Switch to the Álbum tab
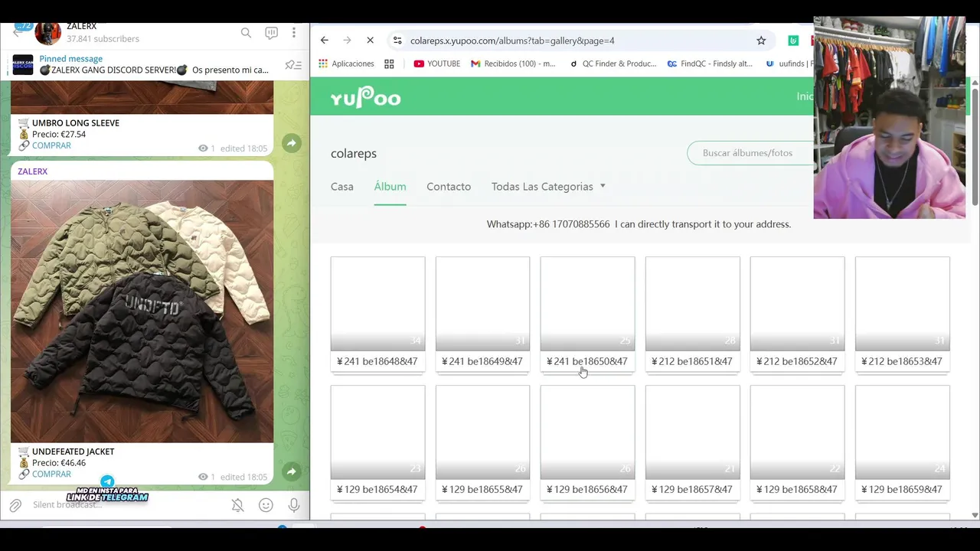980x551 pixels. click(390, 187)
